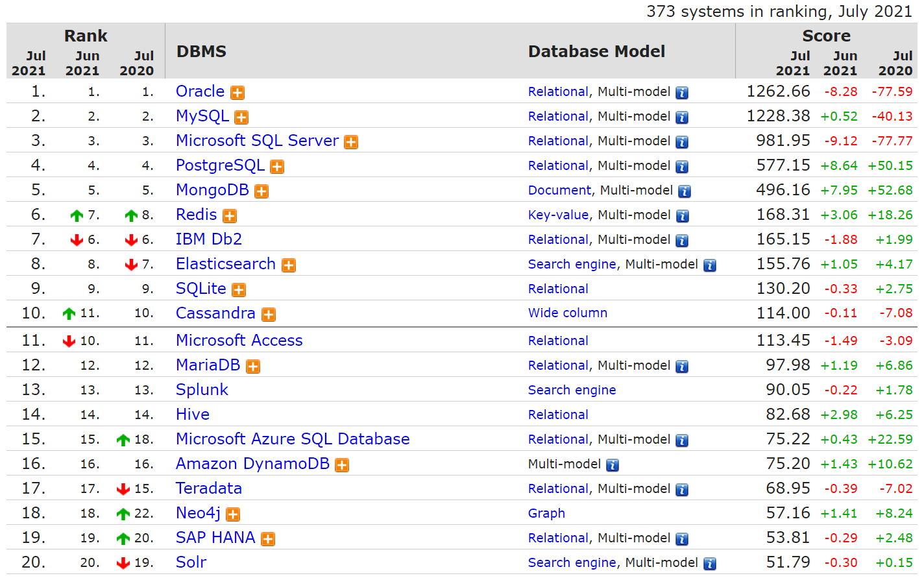Click the plus icon next to Neo4j

pos(233,514)
